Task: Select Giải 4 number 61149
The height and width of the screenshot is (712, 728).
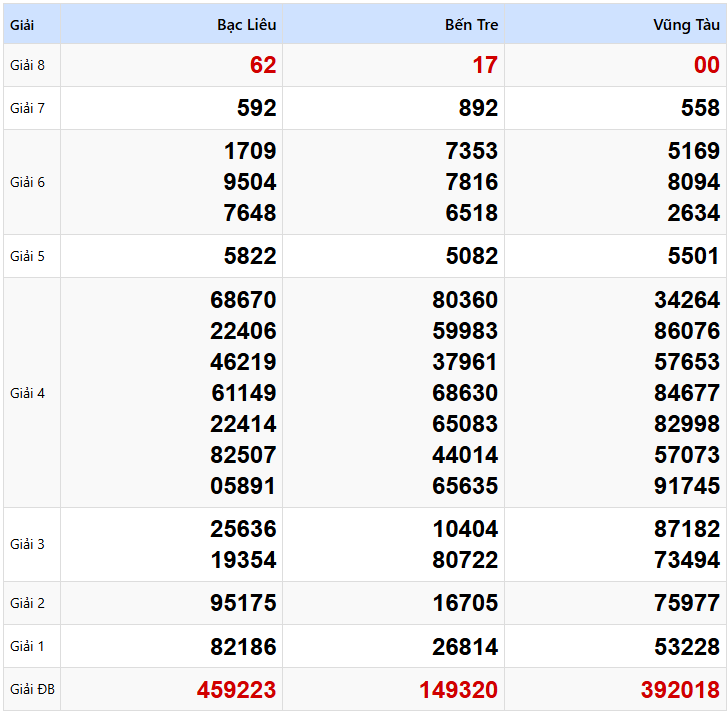Action: click(244, 393)
